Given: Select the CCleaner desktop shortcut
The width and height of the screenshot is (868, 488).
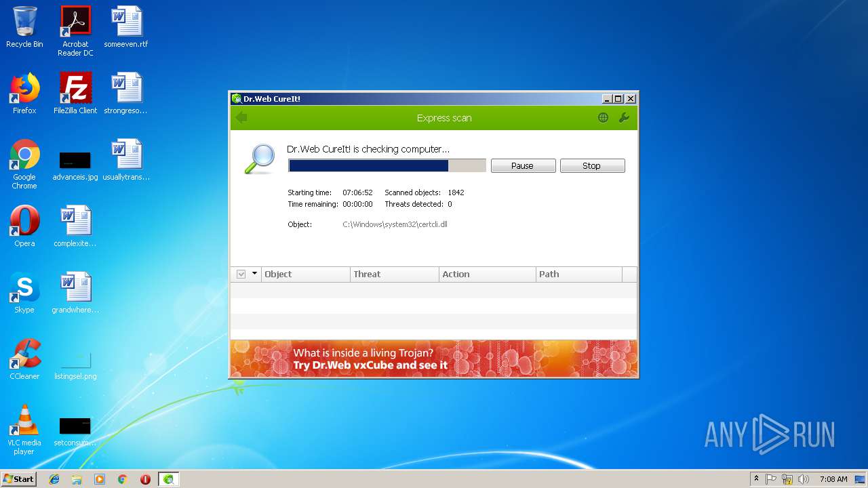Looking at the screenshot, I should [x=24, y=359].
